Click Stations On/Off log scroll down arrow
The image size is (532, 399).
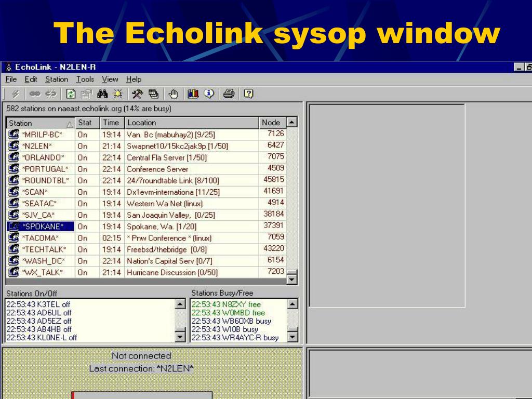pyautogui.click(x=180, y=337)
